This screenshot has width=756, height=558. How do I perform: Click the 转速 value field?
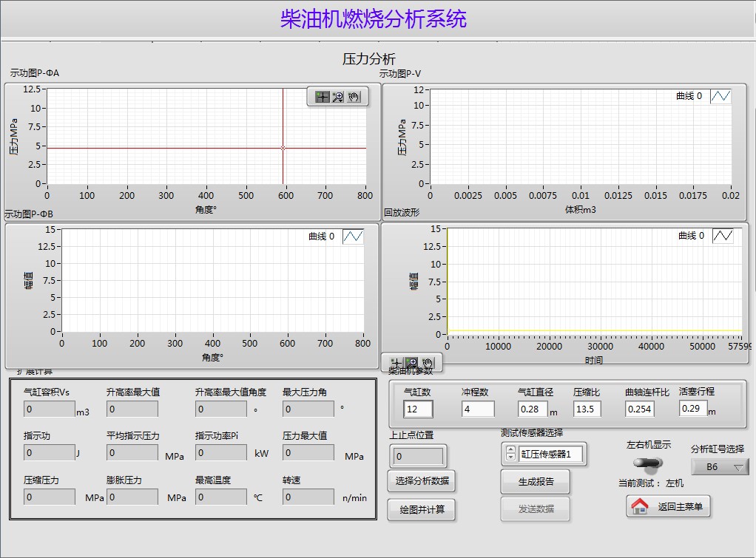pyautogui.click(x=308, y=497)
